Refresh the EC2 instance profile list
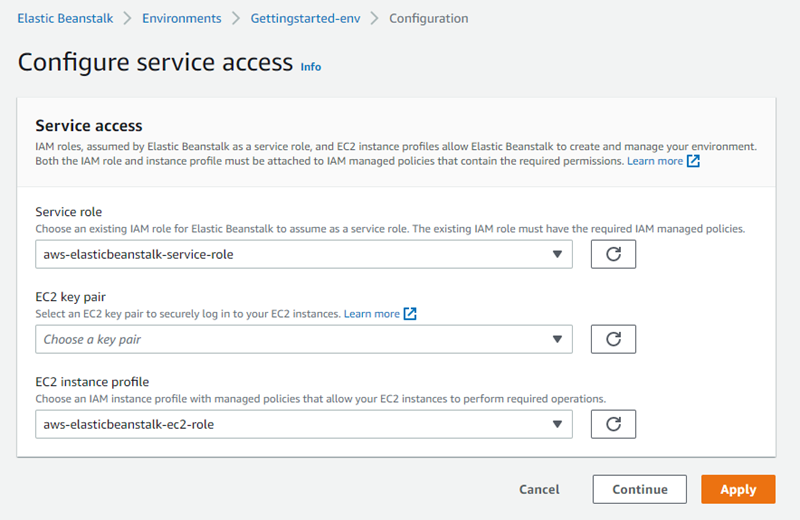The image size is (800, 520). [x=613, y=424]
